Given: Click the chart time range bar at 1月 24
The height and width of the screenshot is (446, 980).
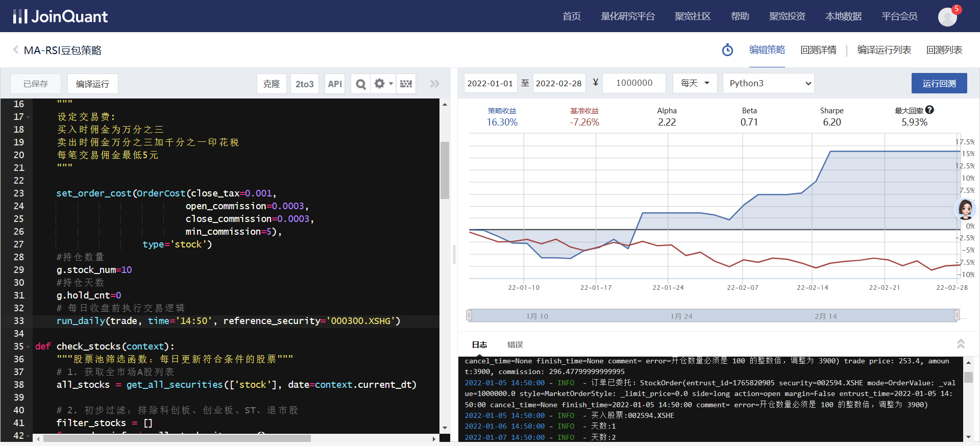Looking at the screenshot, I should (681, 316).
